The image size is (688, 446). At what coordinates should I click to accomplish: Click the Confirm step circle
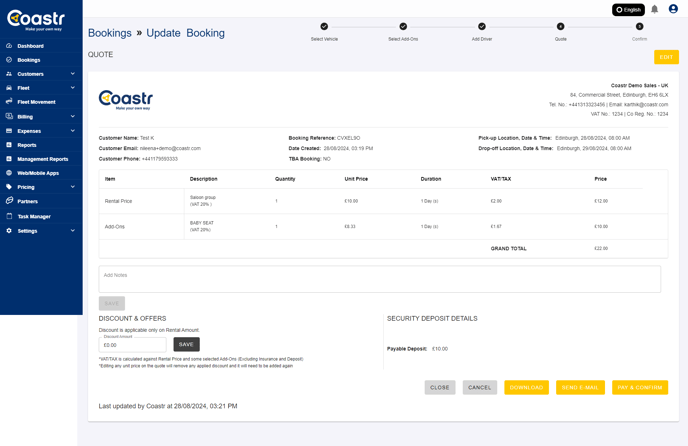pyautogui.click(x=639, y=26)
